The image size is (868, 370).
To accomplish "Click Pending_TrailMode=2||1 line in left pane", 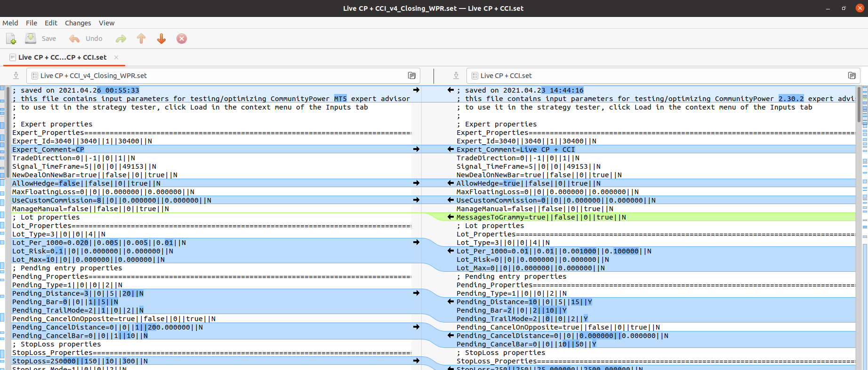I will tap(78, 310).
